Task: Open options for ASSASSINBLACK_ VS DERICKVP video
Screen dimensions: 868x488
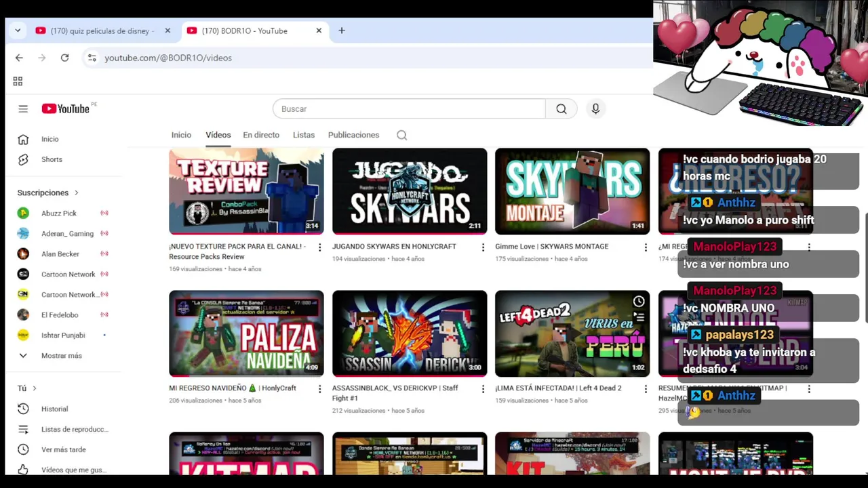Action: 483,389
